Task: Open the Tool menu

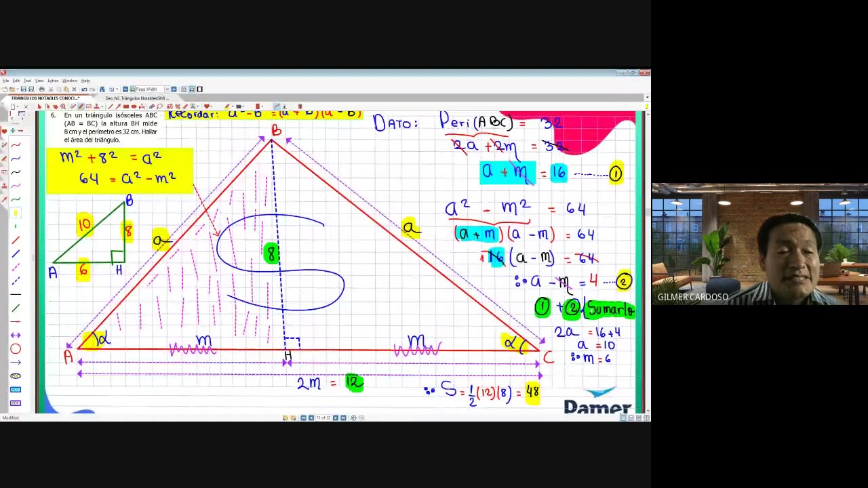Action: (x=27, y=81)
